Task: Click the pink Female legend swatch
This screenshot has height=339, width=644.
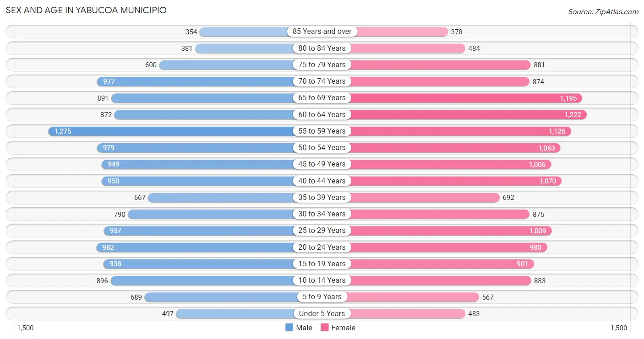Action: (325, 328)
